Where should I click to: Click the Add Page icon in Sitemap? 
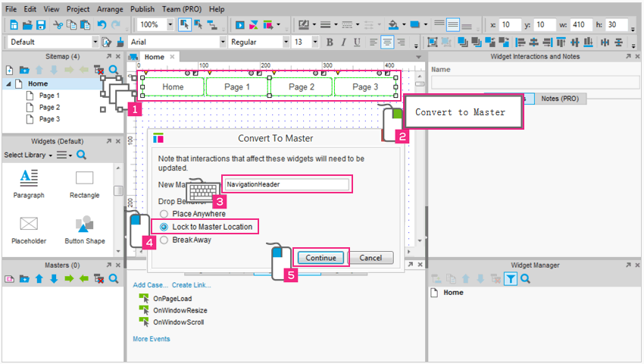(x=9, y=70)
